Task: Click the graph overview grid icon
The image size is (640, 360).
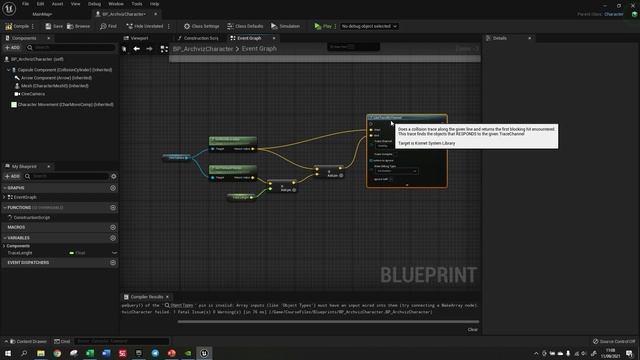Action: (x=164, y=49)
